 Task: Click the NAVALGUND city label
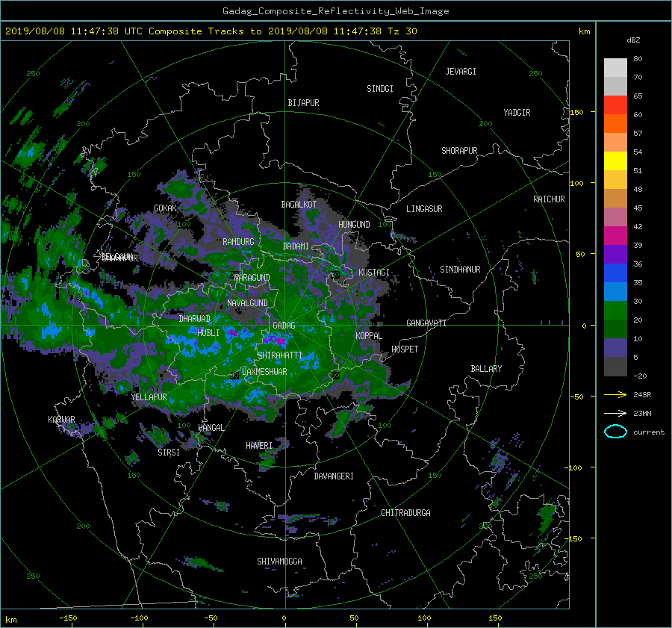point(247,302)
